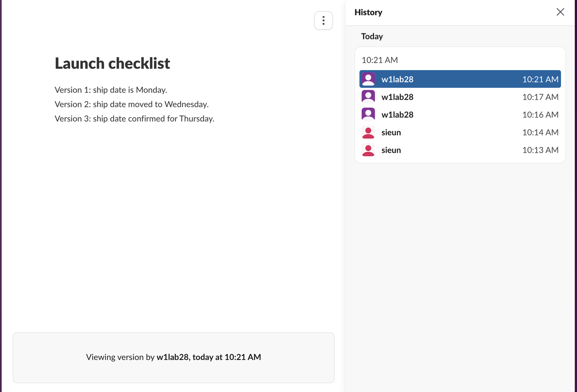Image resolution: width=577 pixels, height=392 pixels.
Task: Open the three-dot more actions menu
Action: pos(324,20)
